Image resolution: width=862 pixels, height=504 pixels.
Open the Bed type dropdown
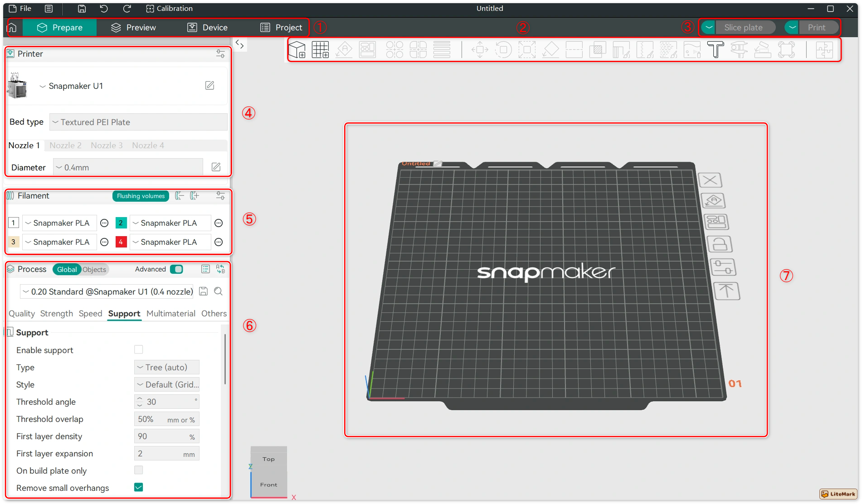(138, 122)
